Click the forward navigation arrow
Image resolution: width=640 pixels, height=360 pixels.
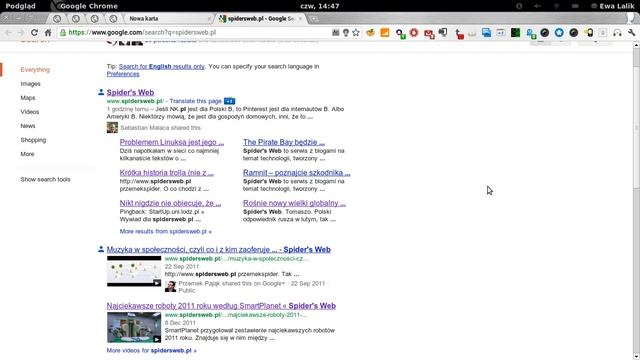21,33
